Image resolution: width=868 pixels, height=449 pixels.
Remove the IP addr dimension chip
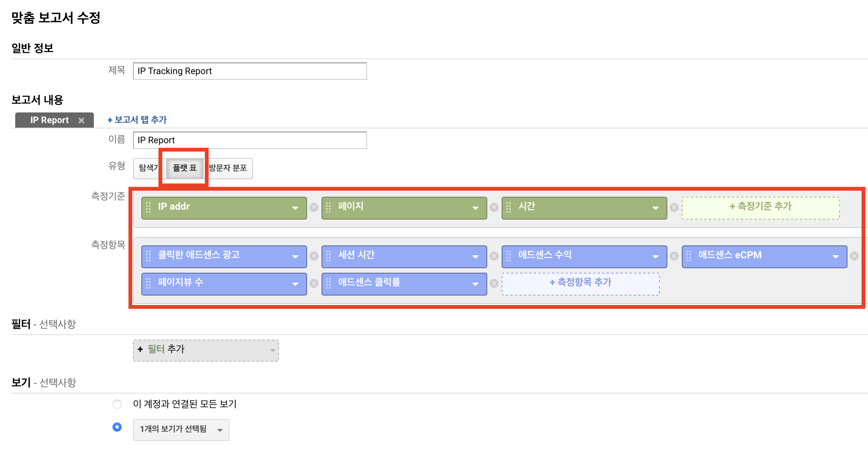[x=314, y=207]
